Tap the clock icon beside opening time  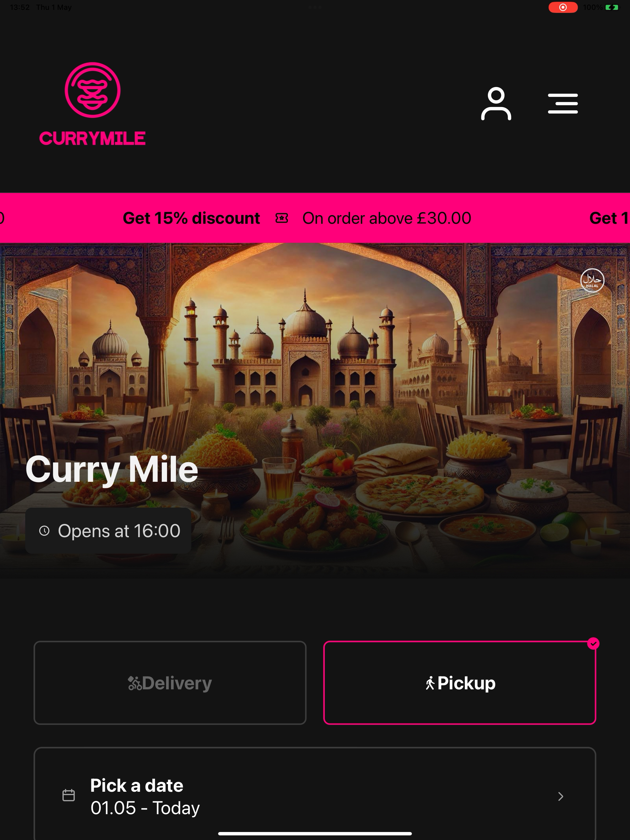(x=45, y=530)
